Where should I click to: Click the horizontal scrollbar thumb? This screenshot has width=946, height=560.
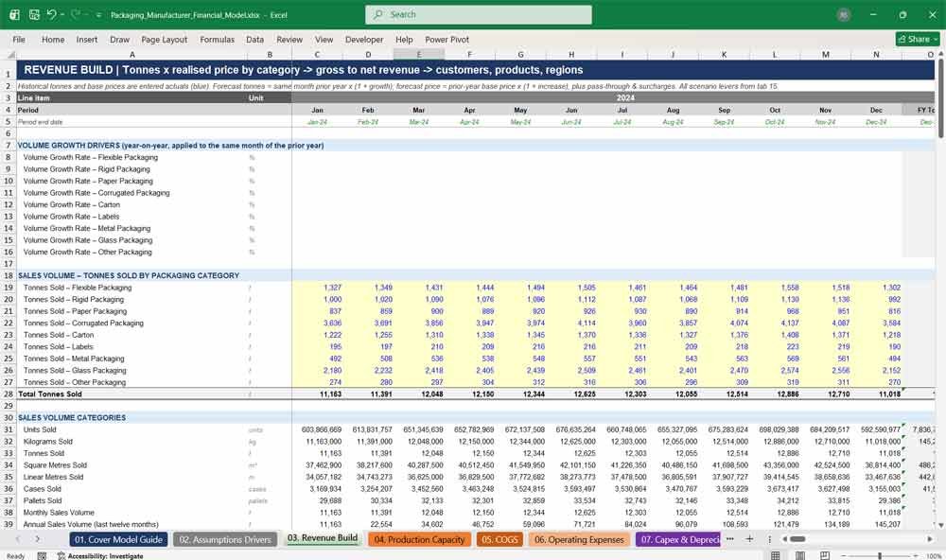797,539
